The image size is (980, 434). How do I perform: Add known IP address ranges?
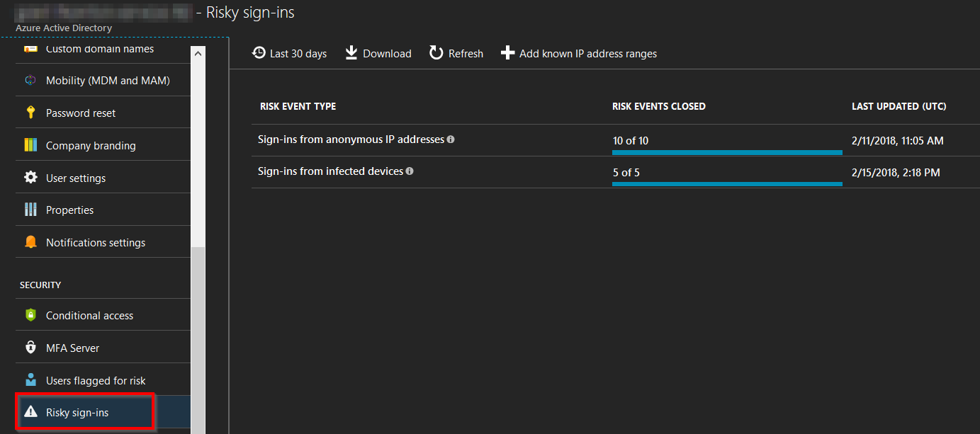point(578,53)
